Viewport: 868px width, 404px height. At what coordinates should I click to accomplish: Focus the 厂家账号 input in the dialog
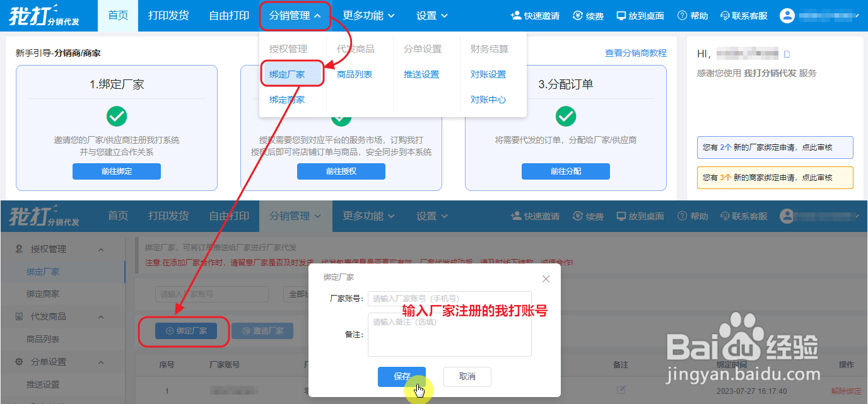(x=450, y=299)
